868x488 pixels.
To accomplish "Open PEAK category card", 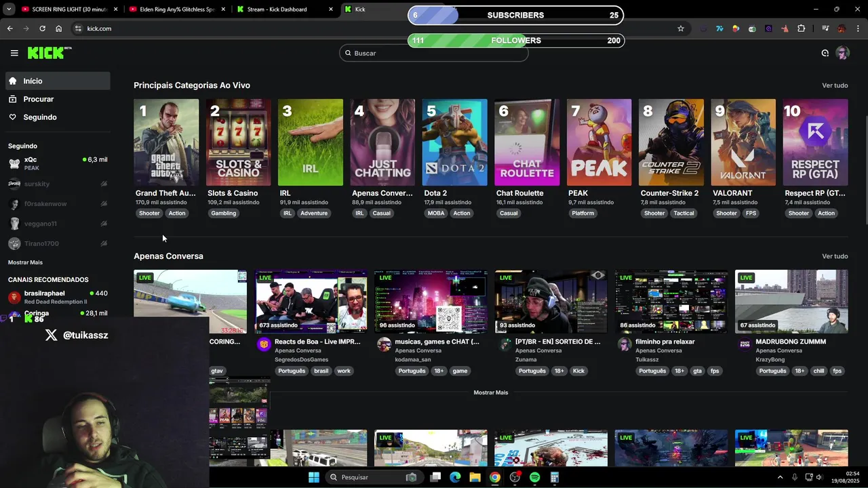I will tap(599, 142).
